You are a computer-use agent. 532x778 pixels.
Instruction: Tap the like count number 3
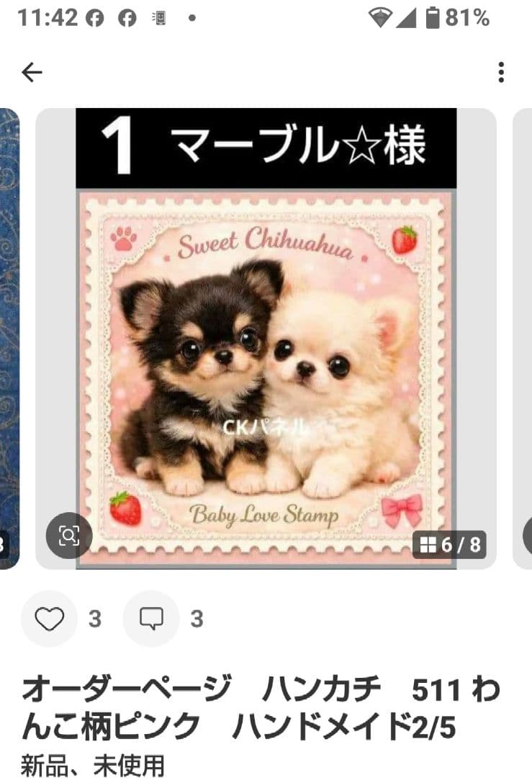coord(95,620)
